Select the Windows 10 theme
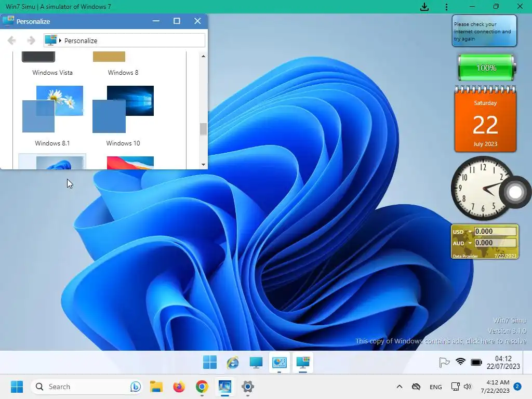This screenshot has width=532, height=399. (123, 116)
